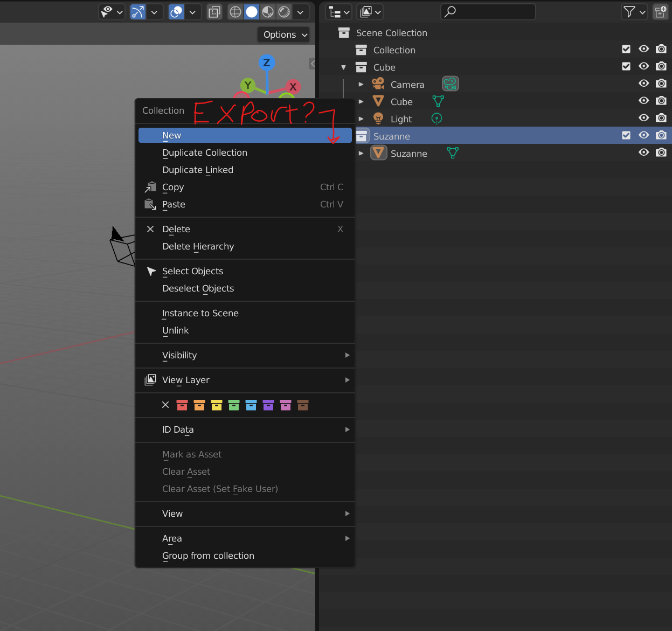The width and height of the screenshot is (672, 631).
Task: Hide Collection in viewport with eye
Action: 644,49
